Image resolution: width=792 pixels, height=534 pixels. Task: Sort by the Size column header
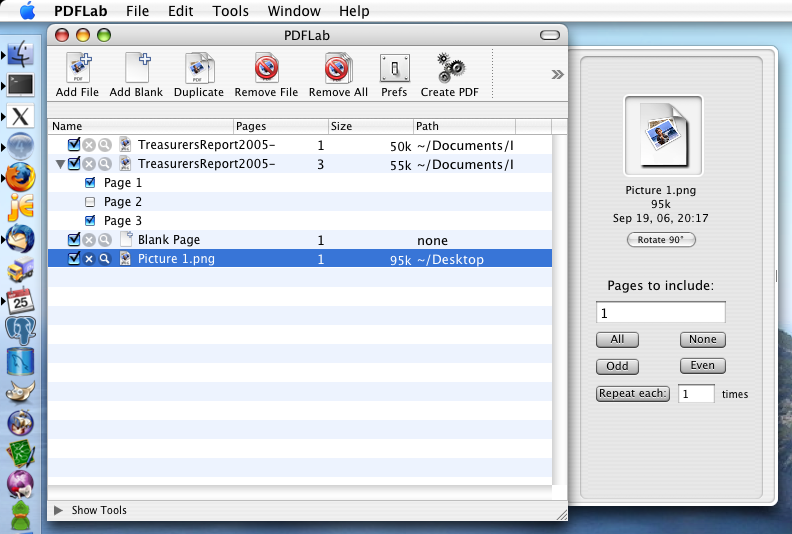click(x=371, y=126)
